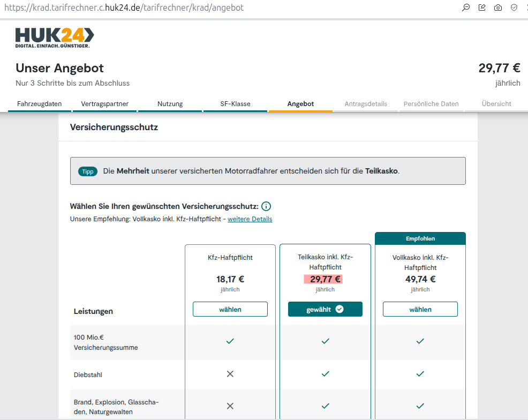Click checkmark icon on gewählt button
Viewport: 528px width, 420px height.
[x=340, y=309]
